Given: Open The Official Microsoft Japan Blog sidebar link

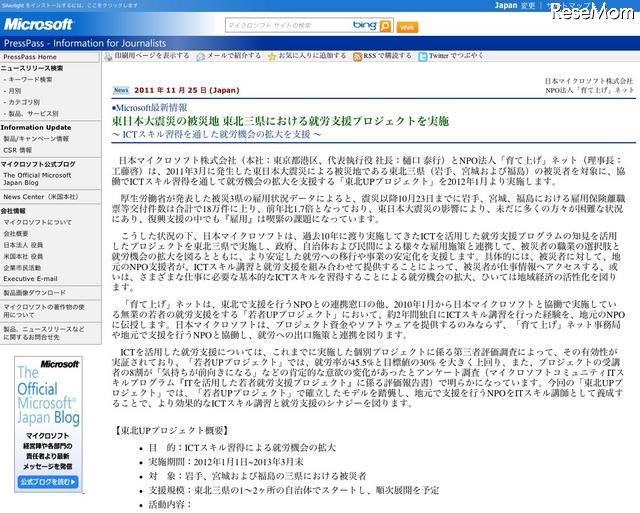Looking at the screenshot, I should click(37, 179).
